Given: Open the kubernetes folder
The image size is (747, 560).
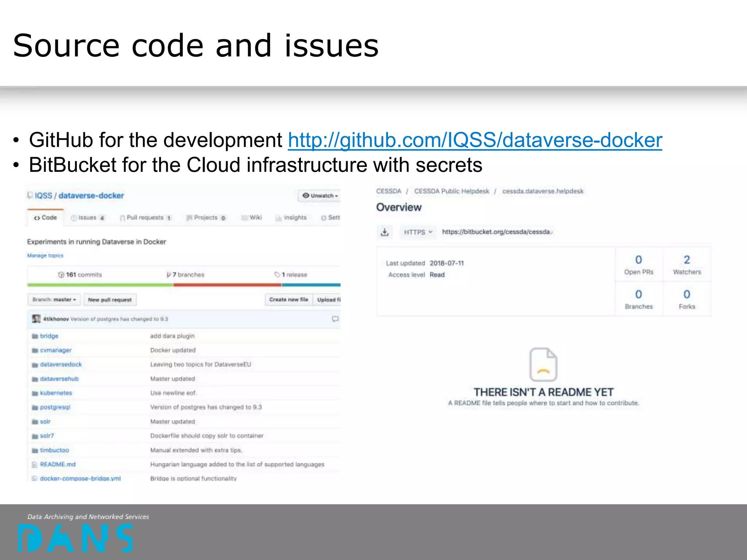Looking at the screenshot, I should [x=56, y=393].
